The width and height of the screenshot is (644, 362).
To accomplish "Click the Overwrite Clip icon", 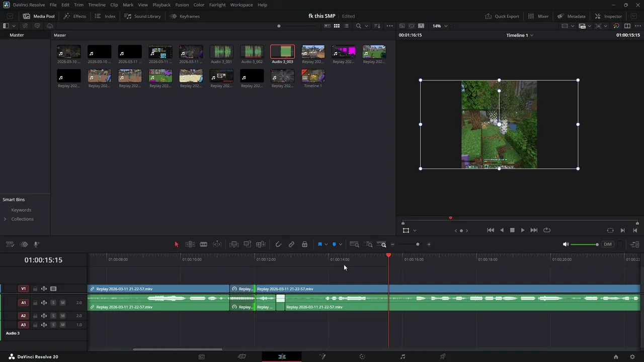I will (248, 244).
